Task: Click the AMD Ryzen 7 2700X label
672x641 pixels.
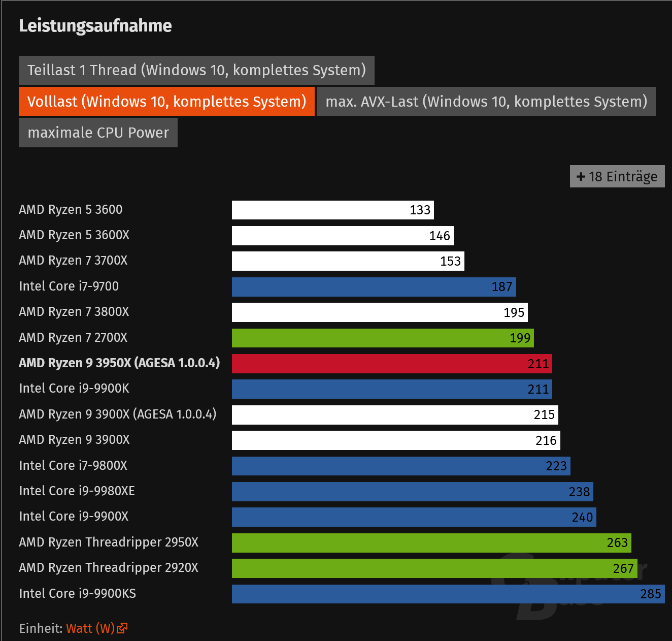Action: pos(73,338)
